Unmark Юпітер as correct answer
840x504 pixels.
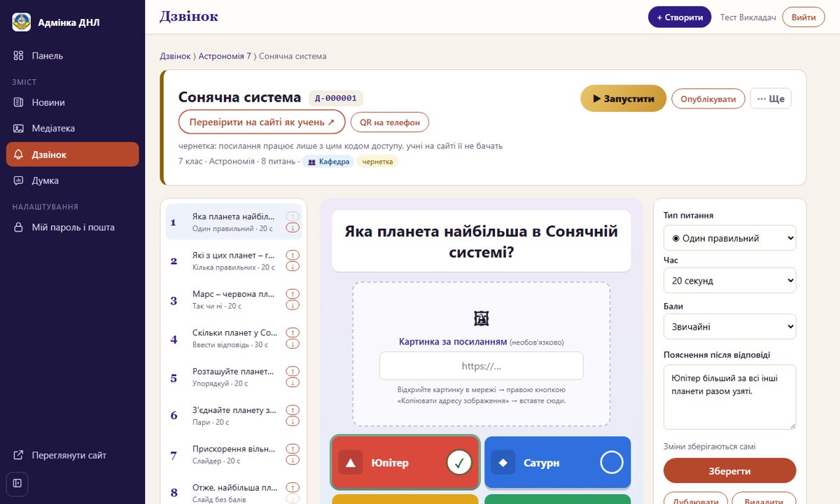[x=460, y=462]
